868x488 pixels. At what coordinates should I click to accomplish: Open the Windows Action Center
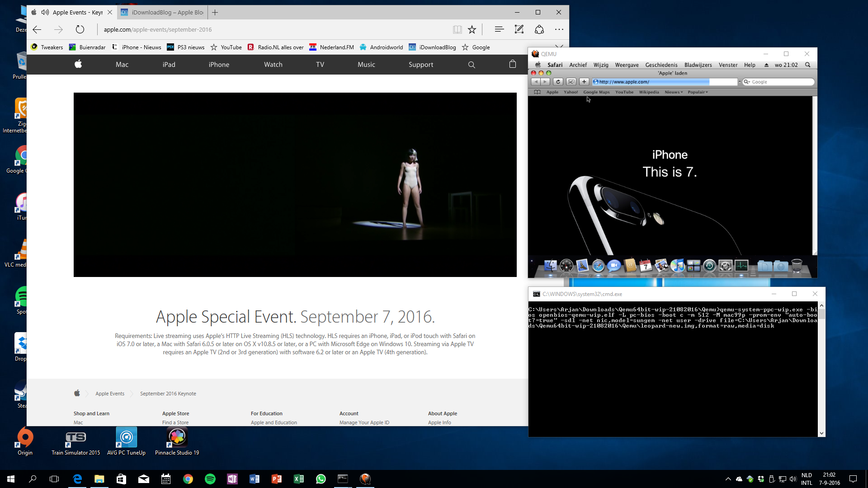[x=853, y=479]
